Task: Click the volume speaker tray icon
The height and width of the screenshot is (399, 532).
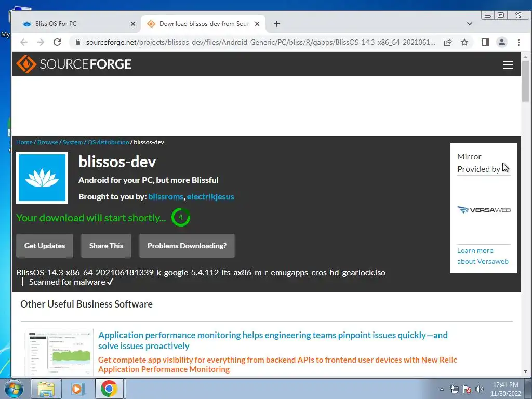Action: (x=480, y=389)
